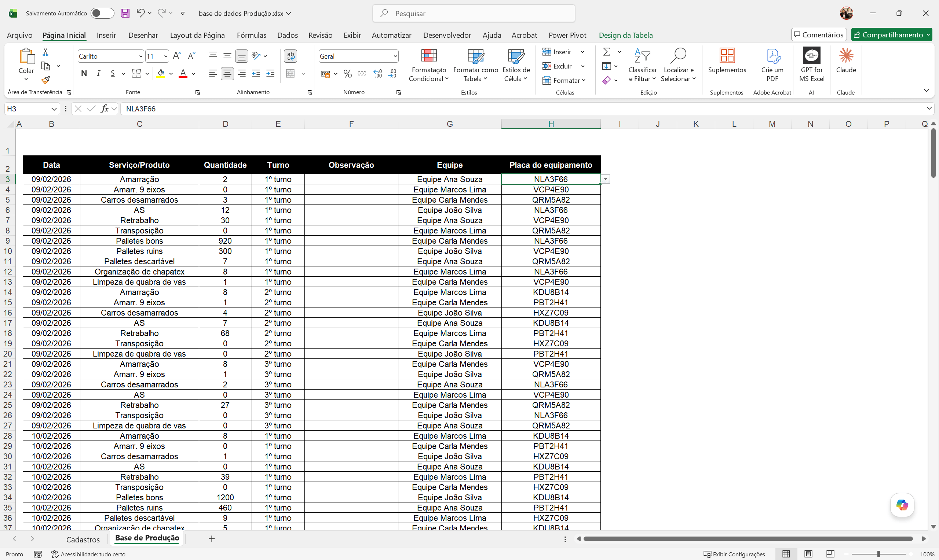The height and width of the screenshot is (560, 939).
Task: Click the Copilot floating icon
Action: (x=902, y=505)
